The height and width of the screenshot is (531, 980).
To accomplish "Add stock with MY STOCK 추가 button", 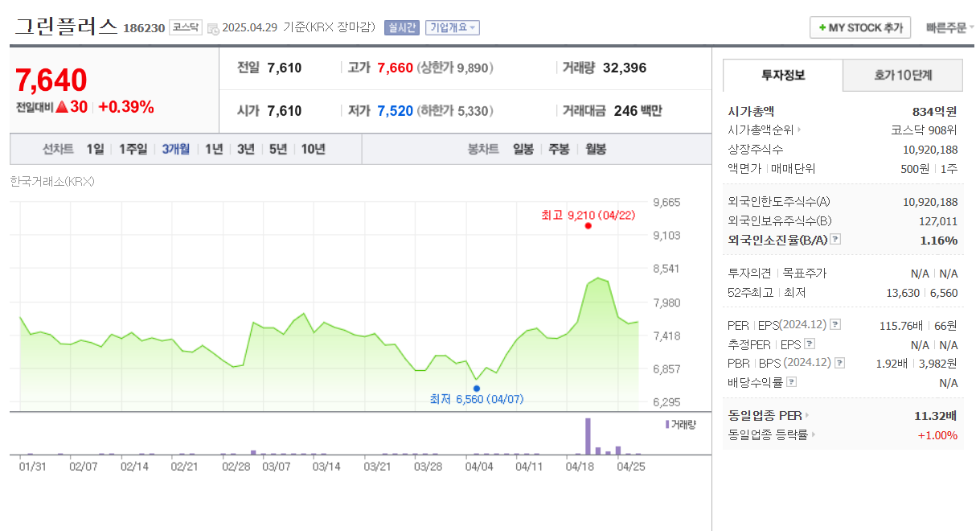I will coord(860,27).
